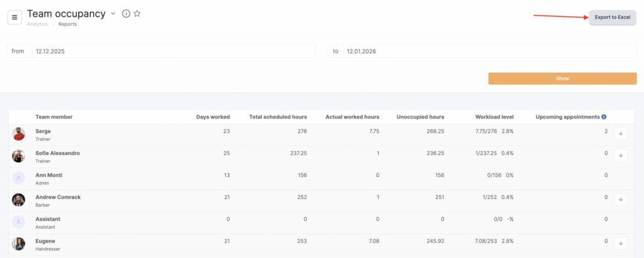Star the Team occupancy report as favorite
Screen dimensions: 644x258
click(137, 14)
